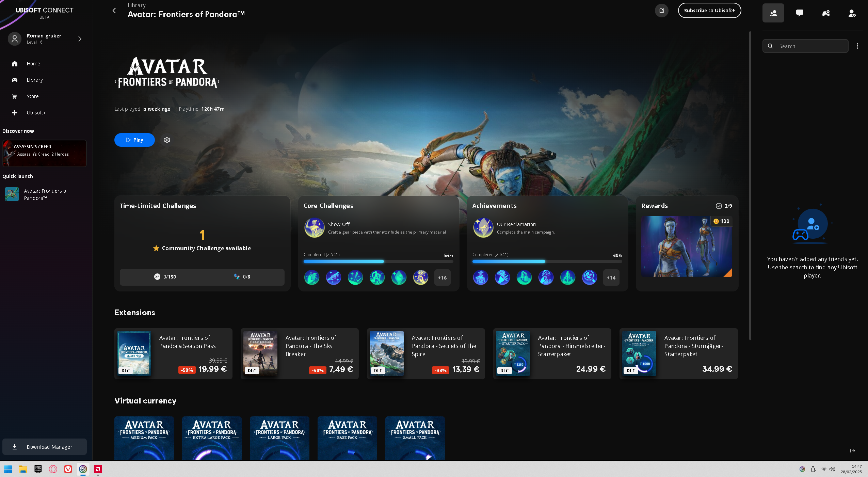This screenshot has height=477, width=868.
Task: Open Assassin's Creed Discover now banner
Action: pyautogui.click(x=45, y=153)
